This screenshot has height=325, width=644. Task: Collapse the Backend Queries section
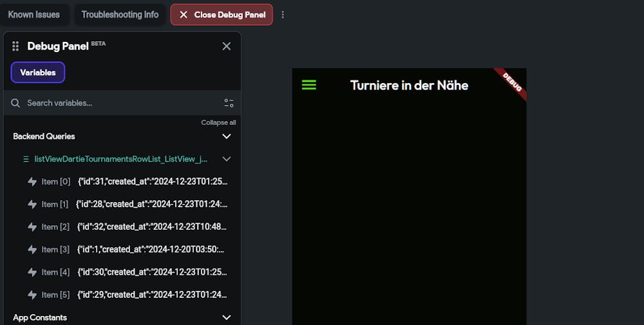click(227, 136)
